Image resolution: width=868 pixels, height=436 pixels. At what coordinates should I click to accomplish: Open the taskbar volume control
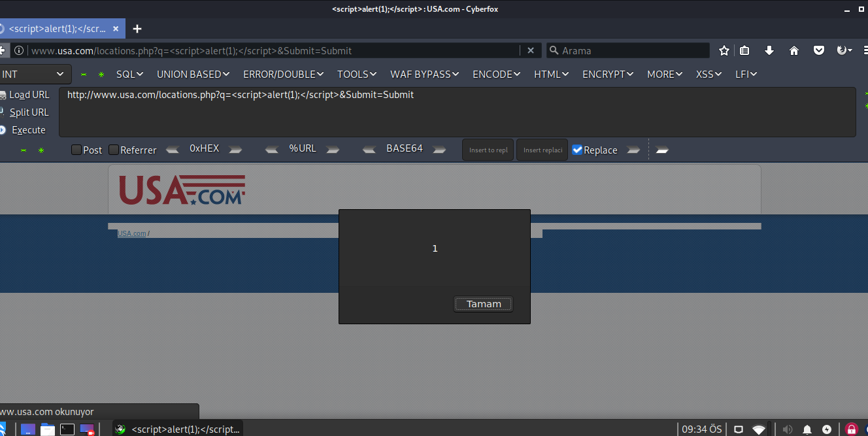tap(788, 429)
